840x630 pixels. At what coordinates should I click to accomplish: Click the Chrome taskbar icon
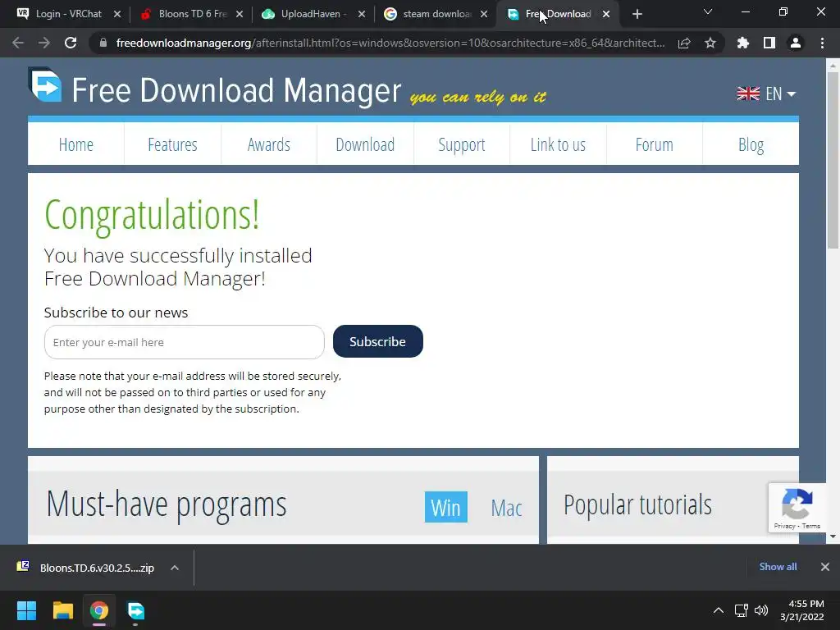point(98,610)
